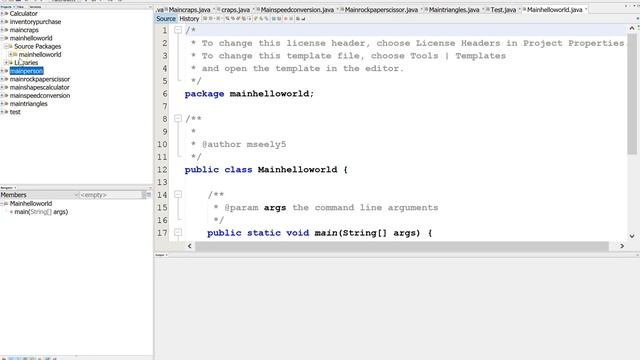640x360 pixels.
Task: Click the <empty> filter combo box
Action: click(x=110, y=195)
